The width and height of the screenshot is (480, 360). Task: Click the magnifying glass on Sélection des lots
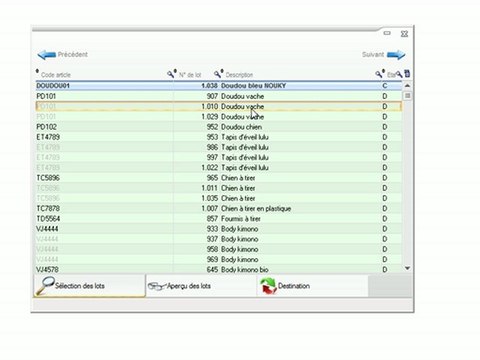[x=45, y=285]
